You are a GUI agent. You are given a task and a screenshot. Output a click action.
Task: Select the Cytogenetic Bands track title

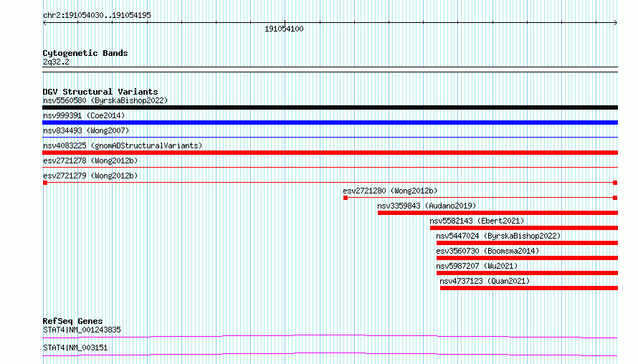85,53
